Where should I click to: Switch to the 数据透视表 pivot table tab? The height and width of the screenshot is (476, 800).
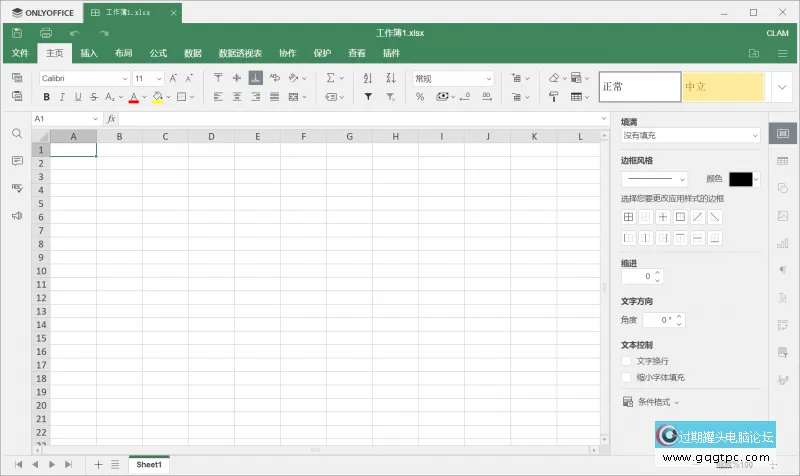240,53
